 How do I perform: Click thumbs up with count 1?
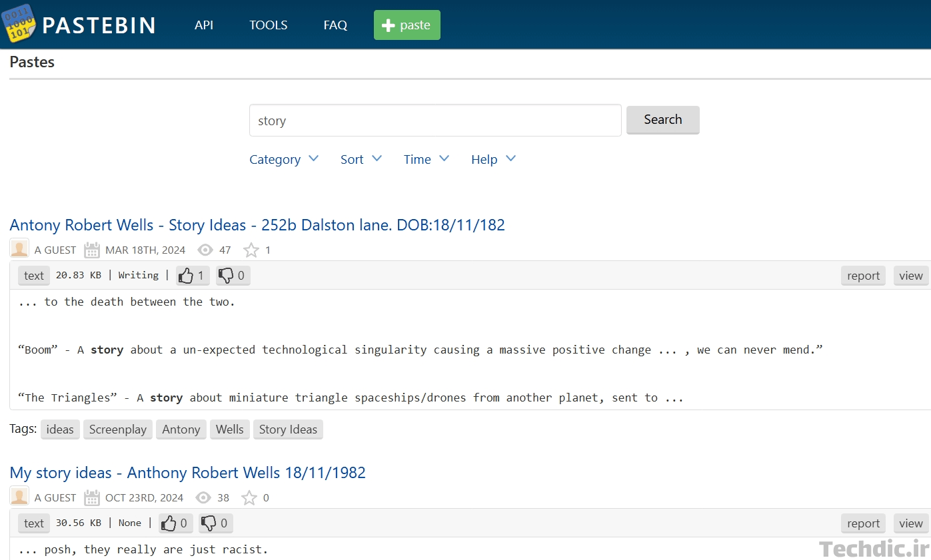[193, 276]
